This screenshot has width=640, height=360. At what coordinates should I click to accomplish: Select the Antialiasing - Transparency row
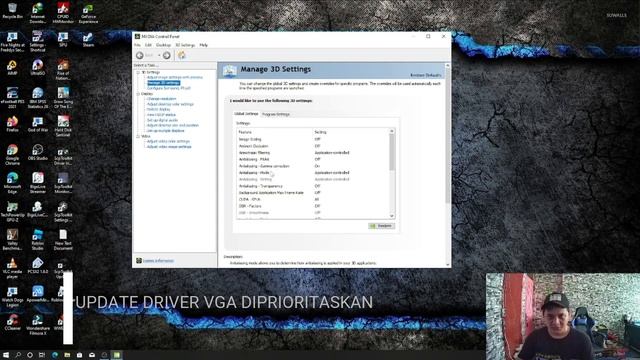click(313, 186)
